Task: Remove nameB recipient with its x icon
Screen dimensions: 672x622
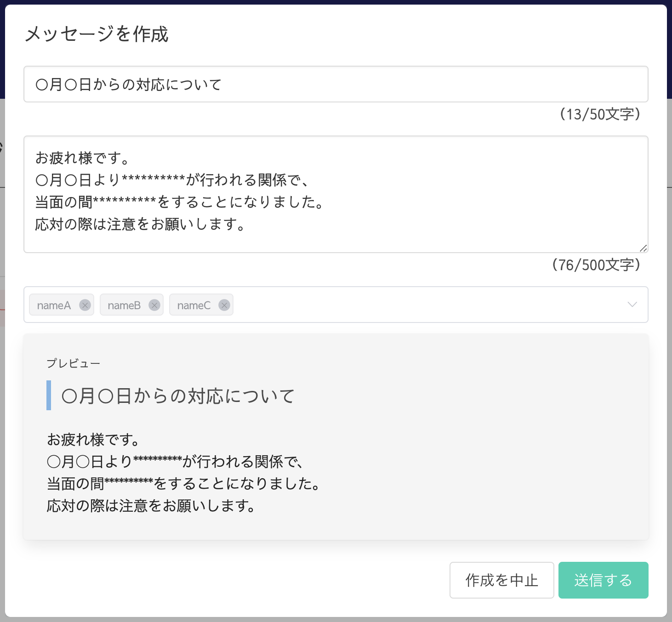Action: (154, 305)
